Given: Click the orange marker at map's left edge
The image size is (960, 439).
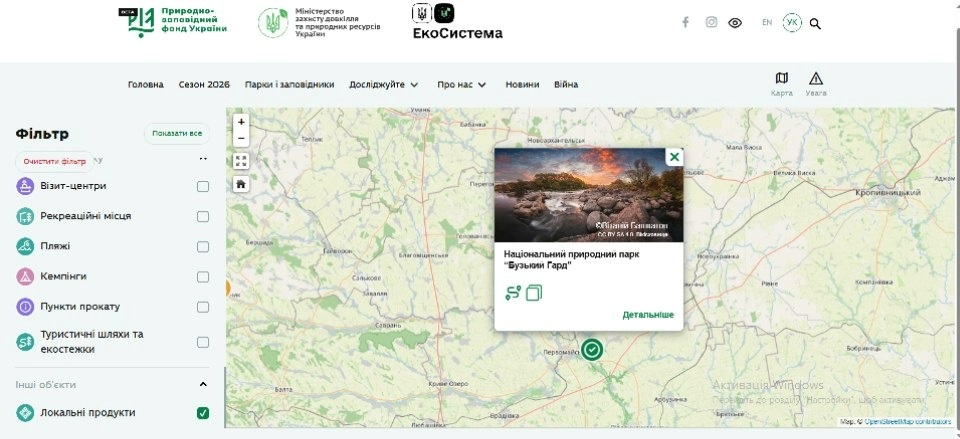Looking at the screenshot, I should pos(228,288).
